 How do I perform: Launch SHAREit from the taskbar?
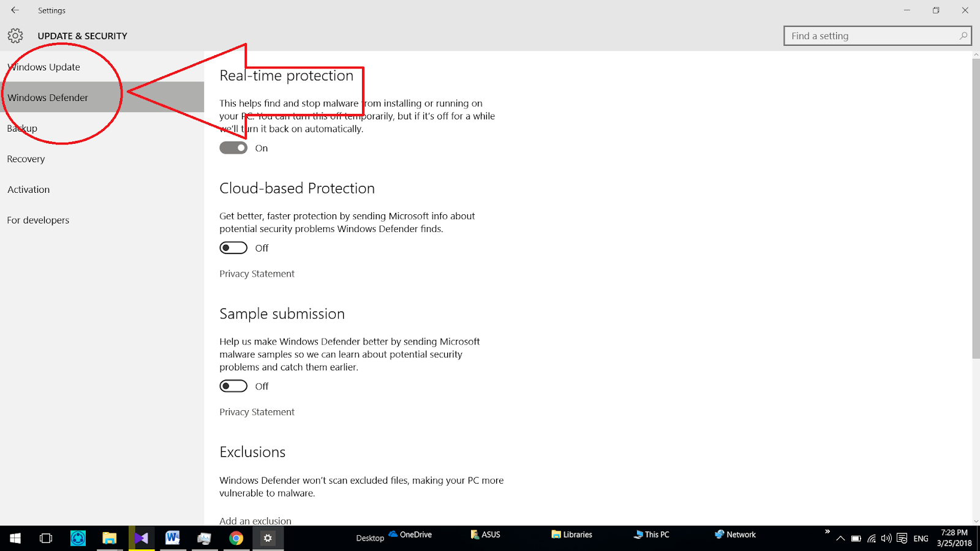tap(78, 539)
